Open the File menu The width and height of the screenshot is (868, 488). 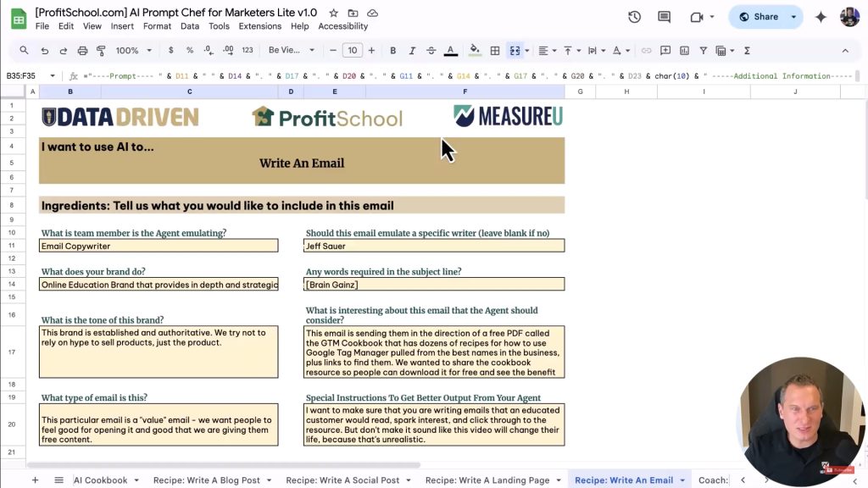pyautogui.click(x=42, y=26)
